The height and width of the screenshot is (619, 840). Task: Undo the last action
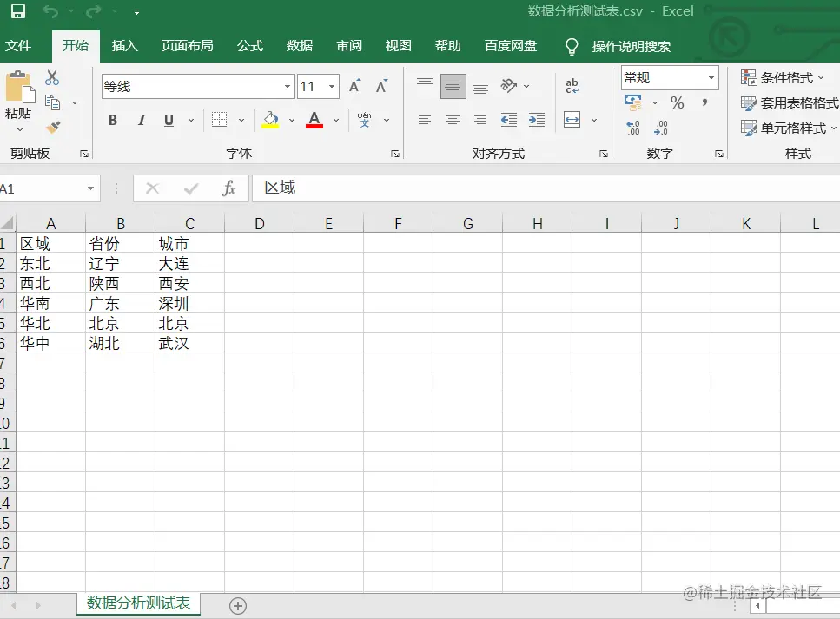pyautogui.click(x=50, y=11)
